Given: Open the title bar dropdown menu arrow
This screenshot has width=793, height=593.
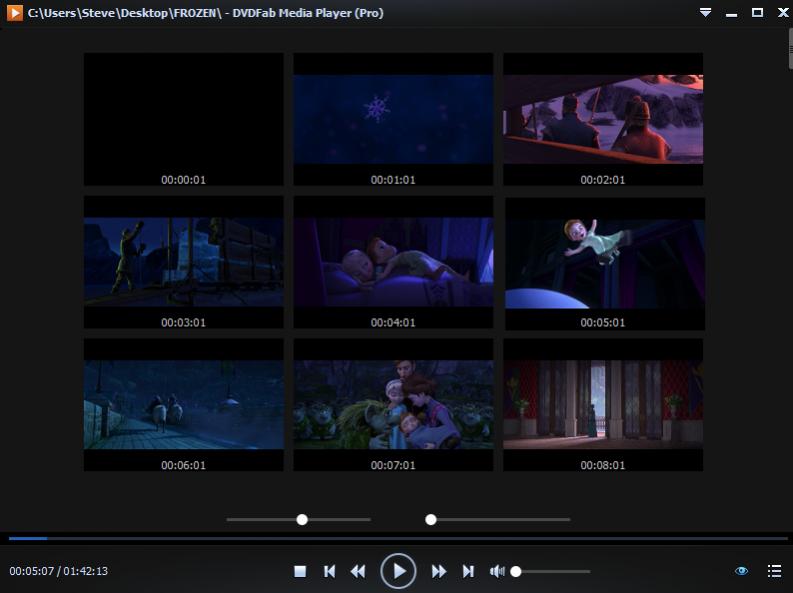Looking at the screenshot, I should tap(706, 12).
